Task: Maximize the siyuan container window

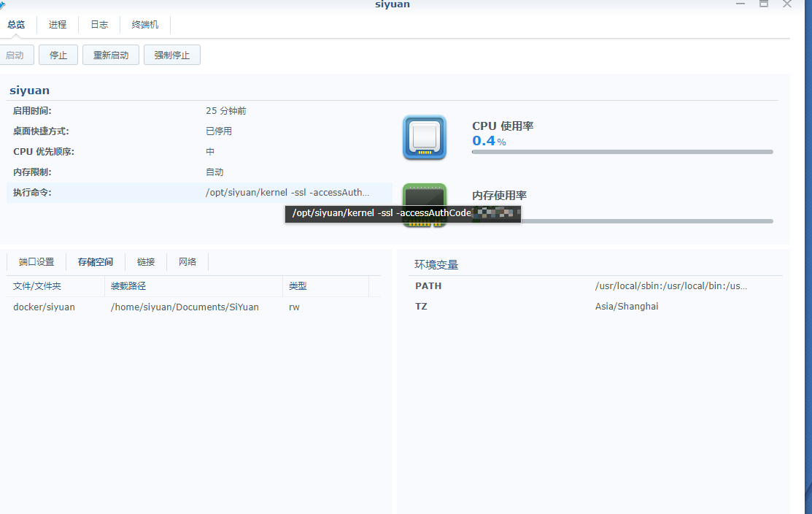Action: 764,4
